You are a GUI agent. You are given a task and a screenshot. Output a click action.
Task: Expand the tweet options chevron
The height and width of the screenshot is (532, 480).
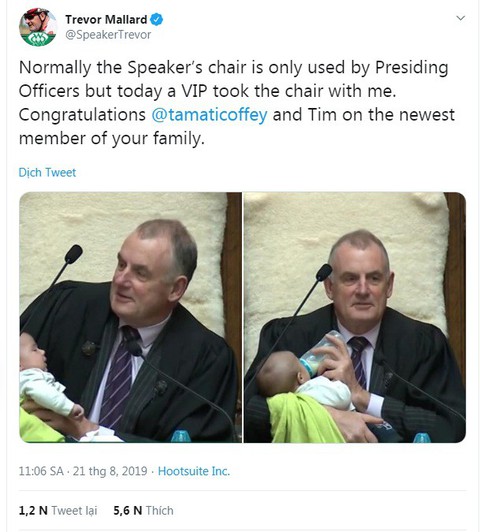pyautogui.click(x=460, y=18)
